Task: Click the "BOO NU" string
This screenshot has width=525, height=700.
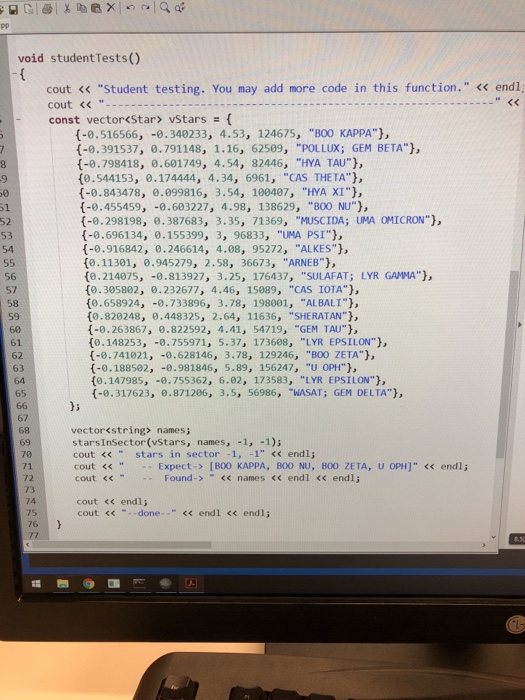Action: point(332,206)
